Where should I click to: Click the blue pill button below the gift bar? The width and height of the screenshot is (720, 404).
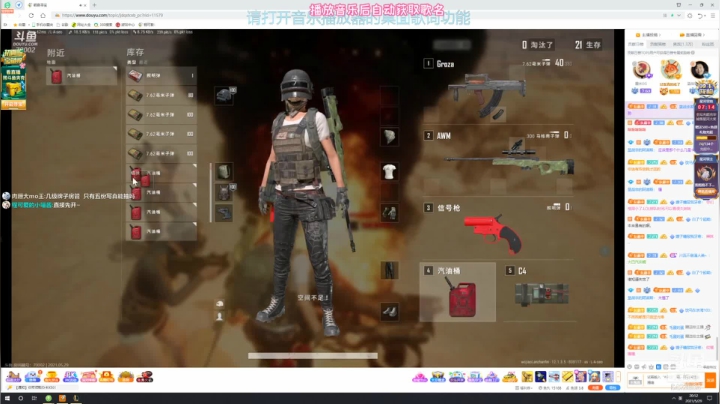613,387
